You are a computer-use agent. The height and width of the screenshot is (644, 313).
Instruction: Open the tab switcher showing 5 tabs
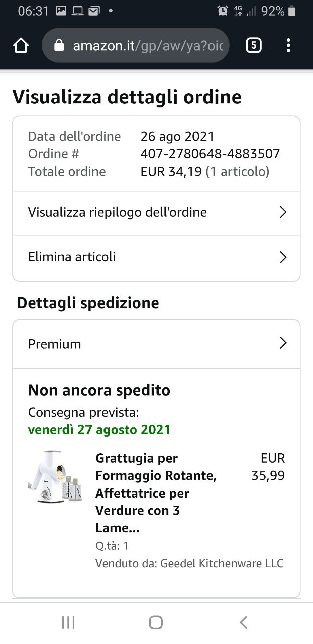(254, 46)
